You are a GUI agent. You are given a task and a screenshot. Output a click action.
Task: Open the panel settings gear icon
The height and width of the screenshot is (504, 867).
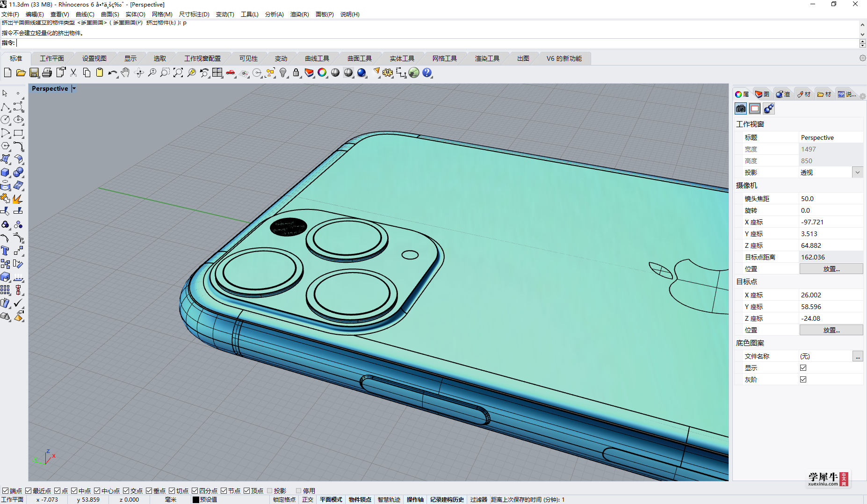coord(862,96)
